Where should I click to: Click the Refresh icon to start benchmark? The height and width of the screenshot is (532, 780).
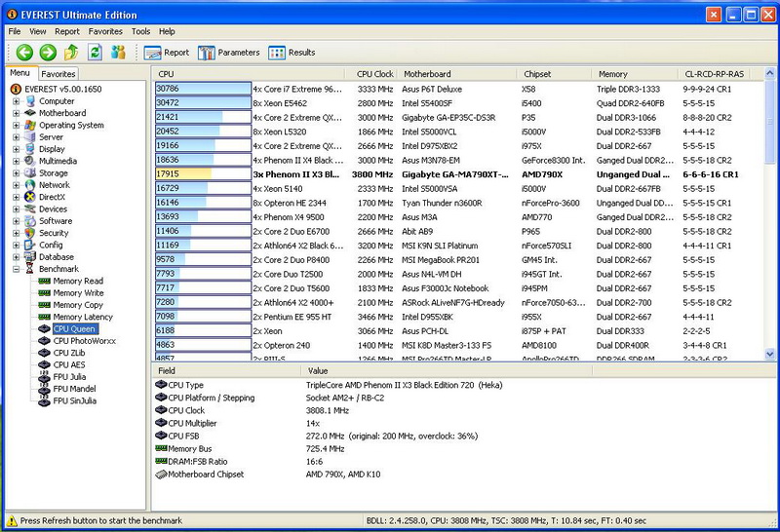tap(95, 52)
